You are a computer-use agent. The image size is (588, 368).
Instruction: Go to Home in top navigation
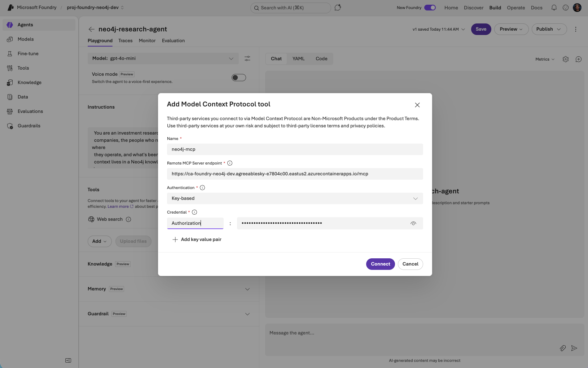tap(451, 8)
